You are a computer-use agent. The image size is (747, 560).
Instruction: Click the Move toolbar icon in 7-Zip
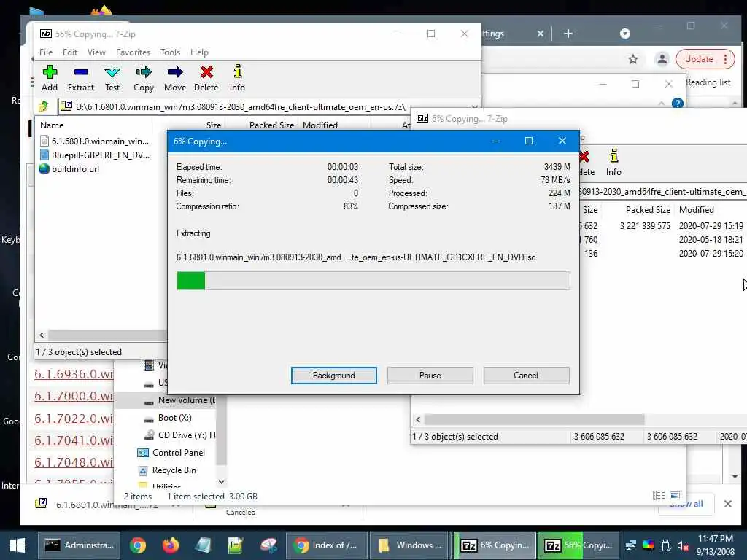[175, 78]
